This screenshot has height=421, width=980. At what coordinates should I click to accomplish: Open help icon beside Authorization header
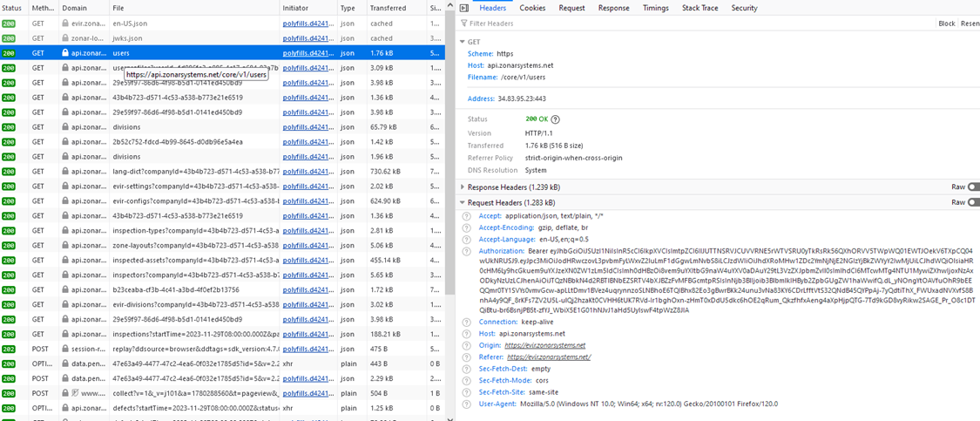[x=466, y=251]
